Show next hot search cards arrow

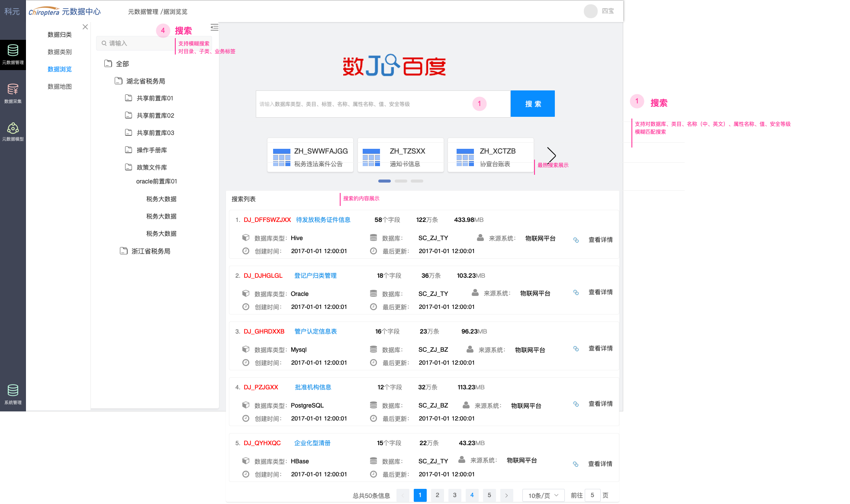pos(551,155)
